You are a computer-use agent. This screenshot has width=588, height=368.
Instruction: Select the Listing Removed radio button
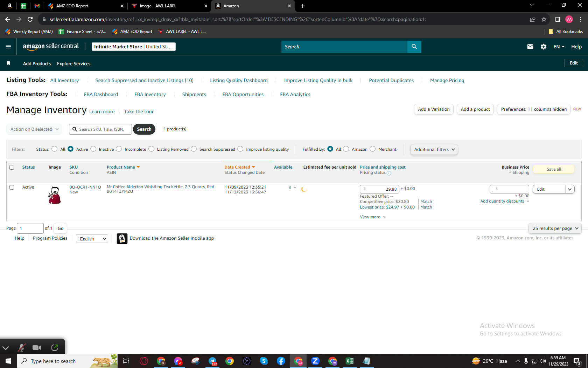click(x=151, y=149)
